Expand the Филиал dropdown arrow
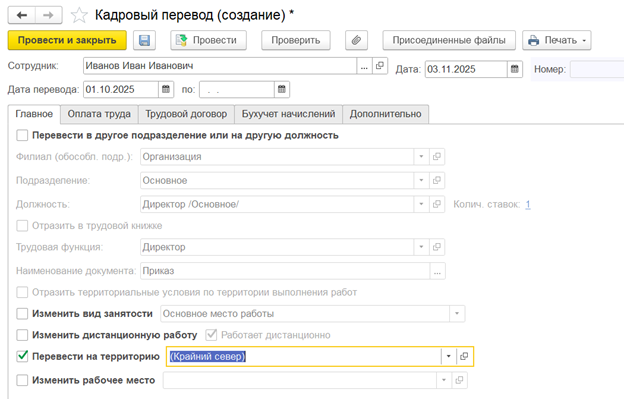Image resolution: width=624 pixels, height=399 pixels. tap(421, 157)
